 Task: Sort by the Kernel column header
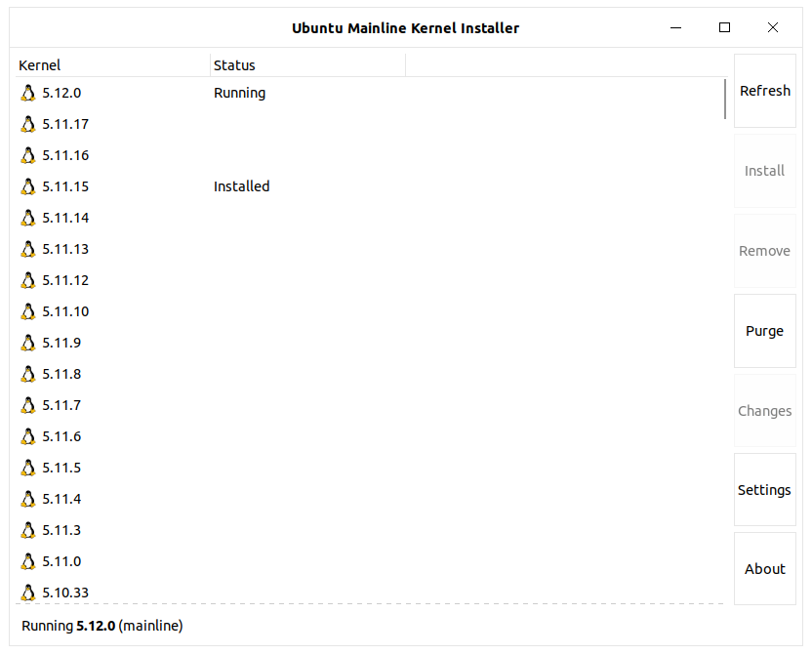click(112, 65)
